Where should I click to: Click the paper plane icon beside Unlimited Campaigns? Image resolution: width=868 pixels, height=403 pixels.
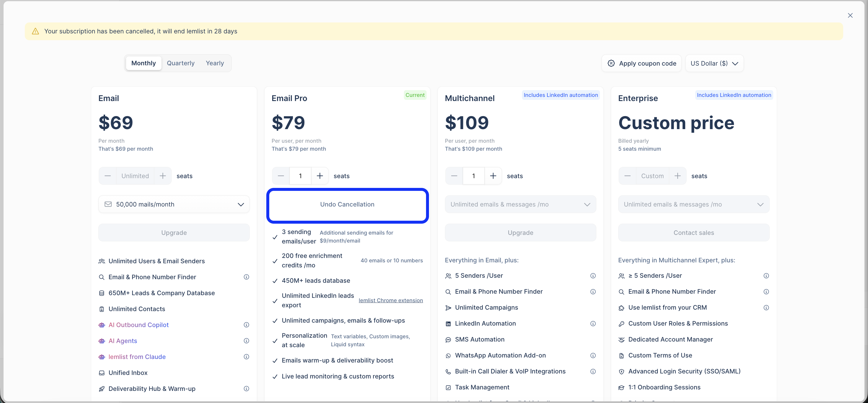click(x=448, y=308)
